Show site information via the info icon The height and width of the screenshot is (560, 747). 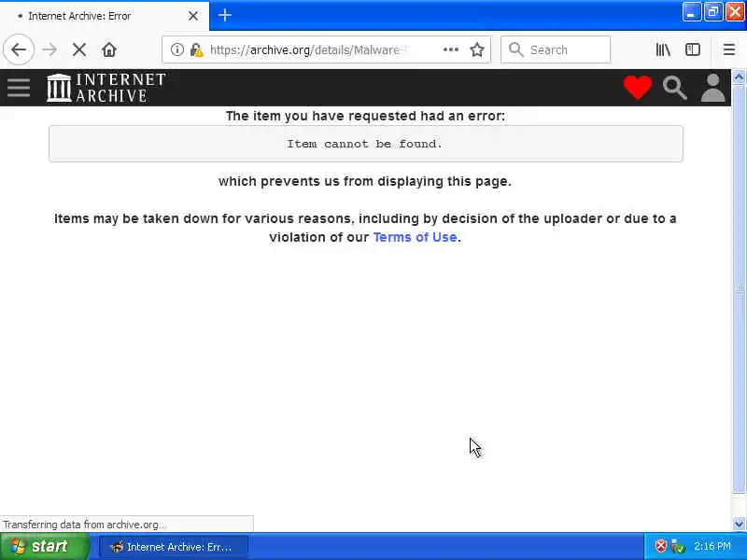point(176,49)
